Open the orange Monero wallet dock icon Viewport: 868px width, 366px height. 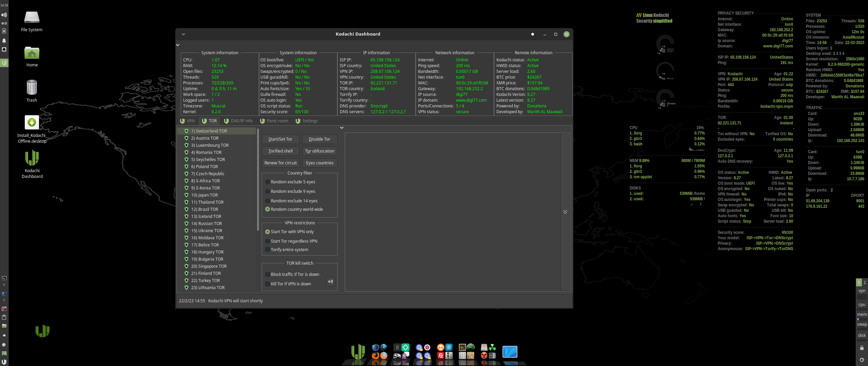440,347
